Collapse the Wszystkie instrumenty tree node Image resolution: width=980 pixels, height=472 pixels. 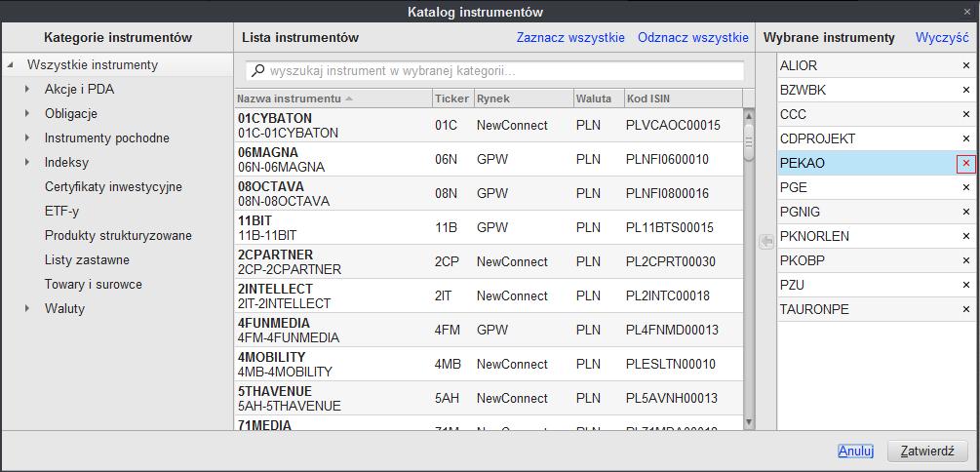(x=11, y=65)
